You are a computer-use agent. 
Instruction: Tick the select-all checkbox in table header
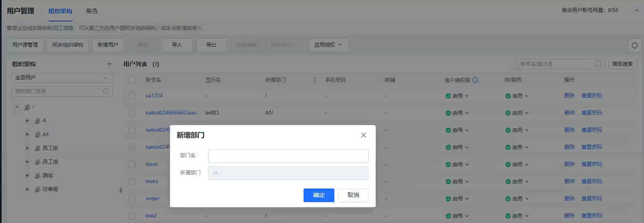[x=132, y=80]
